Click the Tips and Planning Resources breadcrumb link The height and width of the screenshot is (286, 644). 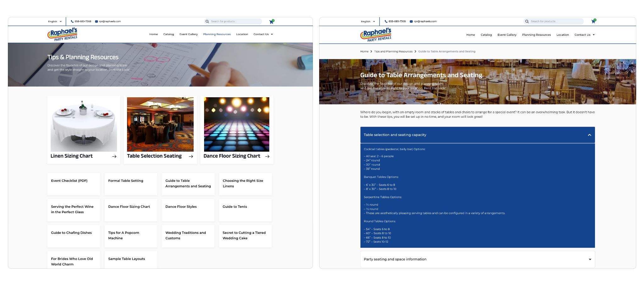pyautogui.click(x=393, y=51)
